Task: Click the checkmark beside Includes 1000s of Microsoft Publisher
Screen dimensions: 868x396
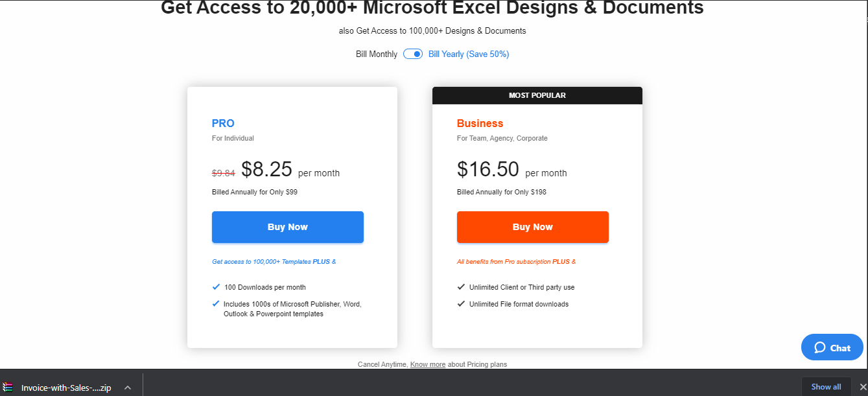Action: [x=216, y=303]
